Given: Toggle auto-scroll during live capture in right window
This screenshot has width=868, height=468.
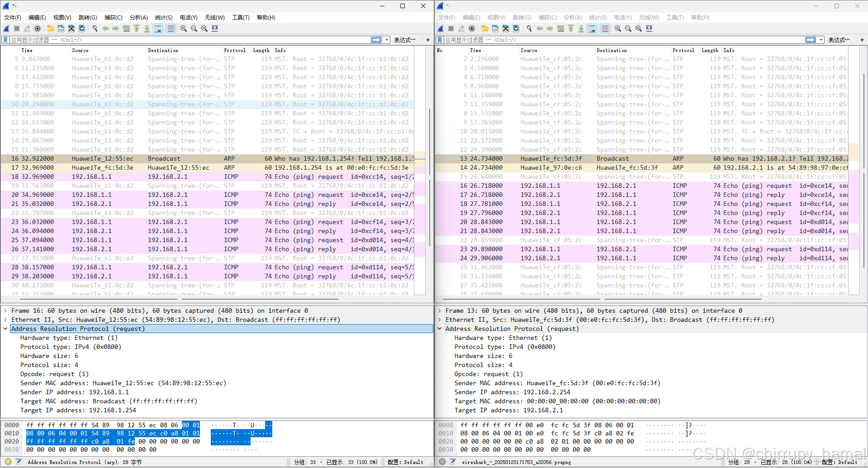Looking at the screenshot, I should [x=592, y=29].
